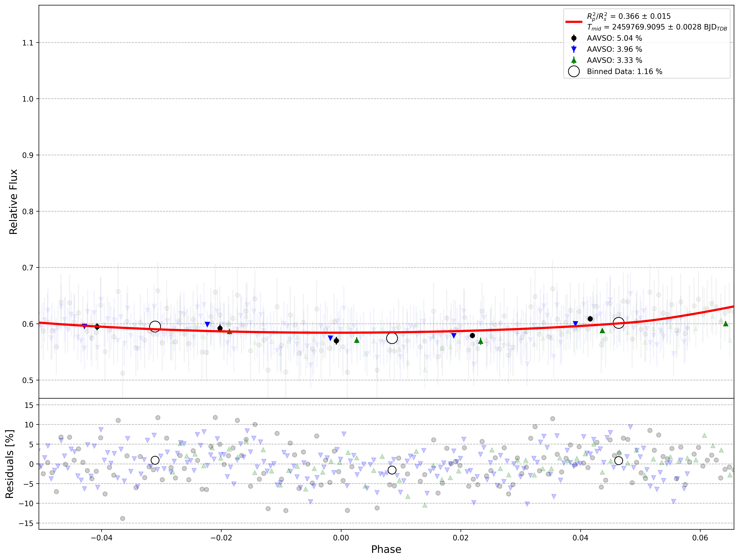Screen dimensions: 739x560
Task: Click the red model line legend sample
Action: (x=574, y=22)
